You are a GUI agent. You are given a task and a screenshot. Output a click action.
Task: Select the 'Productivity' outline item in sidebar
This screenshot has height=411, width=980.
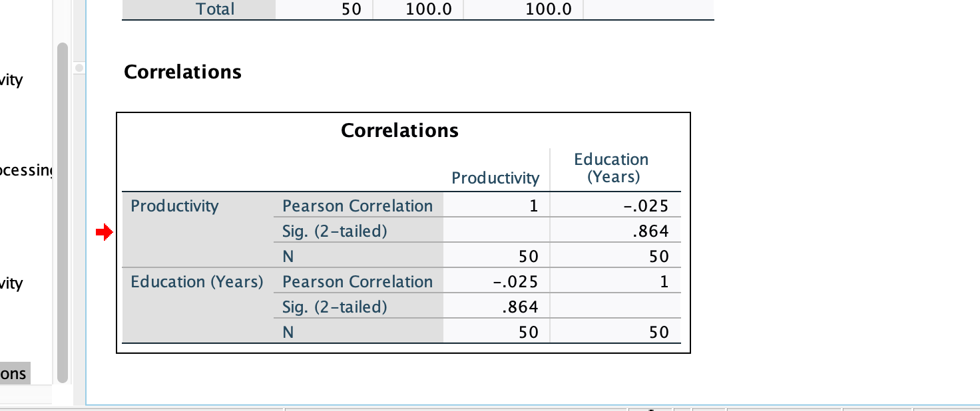[12, 79]
